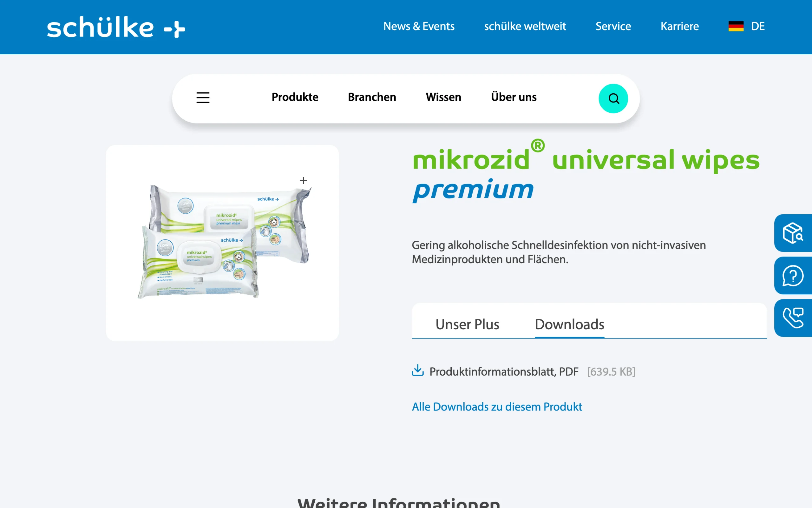Click the mikrozid wipes product image

(225, 242)
